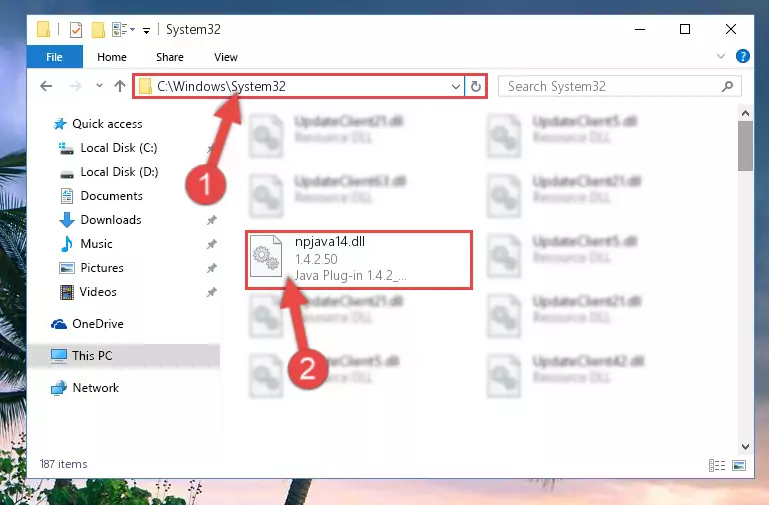Maximize the System32 window
Viewport: 769px width, 505px height.
(685, 29)
